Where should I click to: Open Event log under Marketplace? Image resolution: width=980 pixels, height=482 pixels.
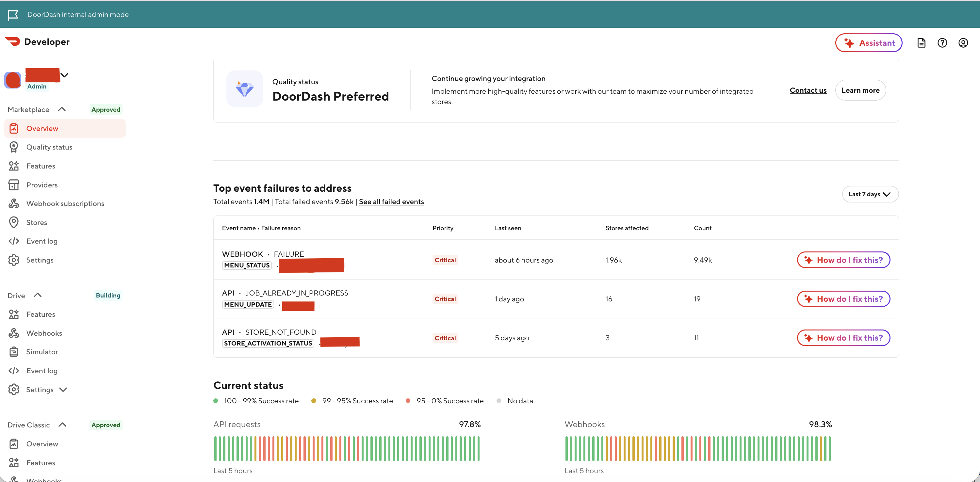pyautogui.click(x=42, y=241)
